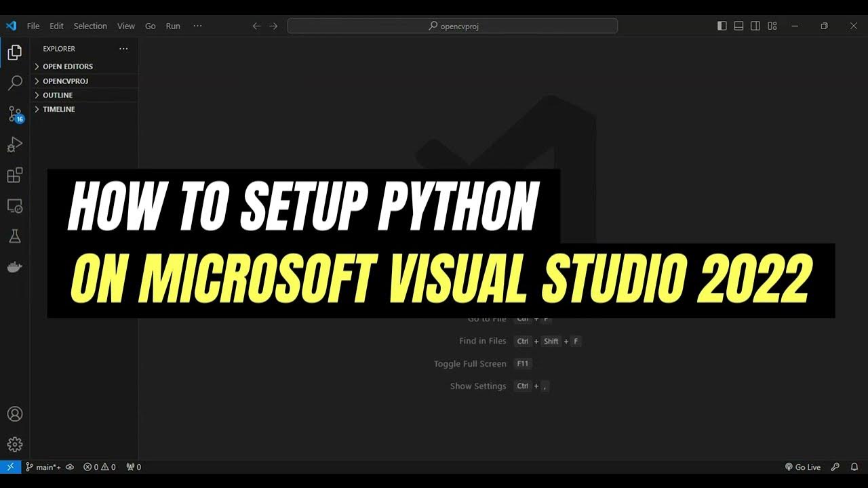Publish or sync changes cloud icon
This screenshot has height=488, width=868.
coord(70,467)
